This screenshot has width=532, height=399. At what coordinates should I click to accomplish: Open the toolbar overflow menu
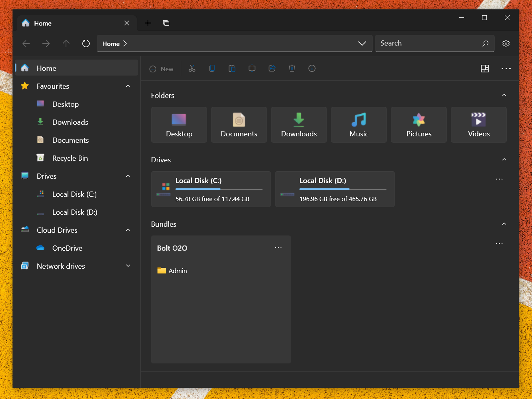(x=506, y=68)
